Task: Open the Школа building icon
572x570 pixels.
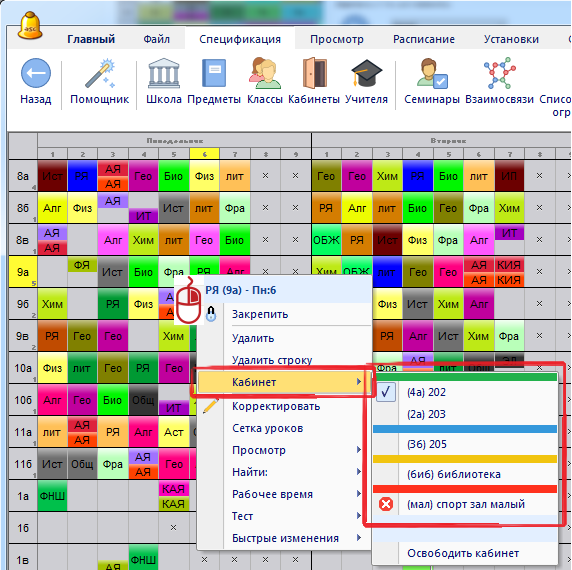Action: (x=164, y=73)
